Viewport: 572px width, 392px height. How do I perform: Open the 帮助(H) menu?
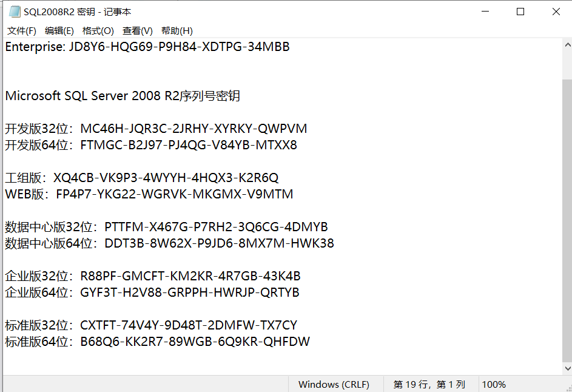click(x=177, y=31)
